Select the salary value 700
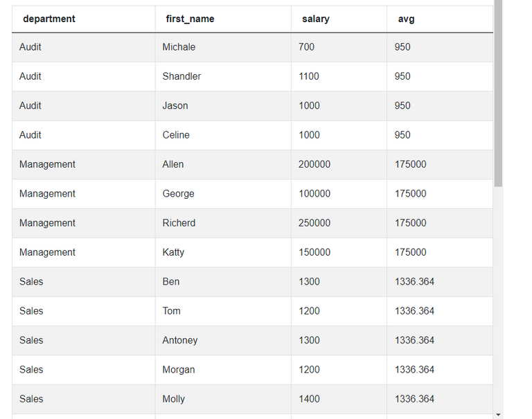Screen dimensions: 532x419 pyautogui.click(x=306, y=47)
